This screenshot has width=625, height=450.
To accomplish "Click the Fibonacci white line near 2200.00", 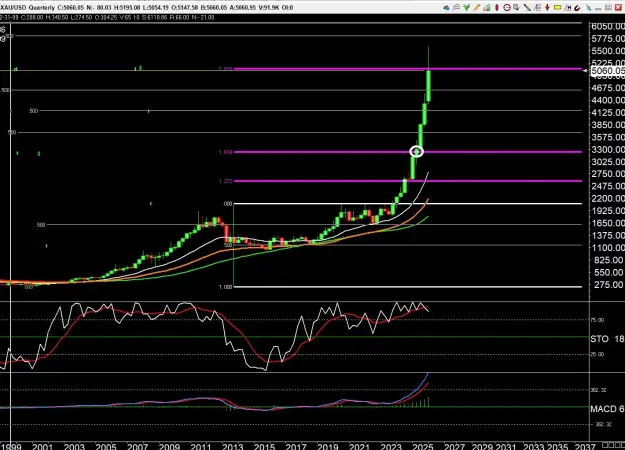I will click(x=407, y=204).
